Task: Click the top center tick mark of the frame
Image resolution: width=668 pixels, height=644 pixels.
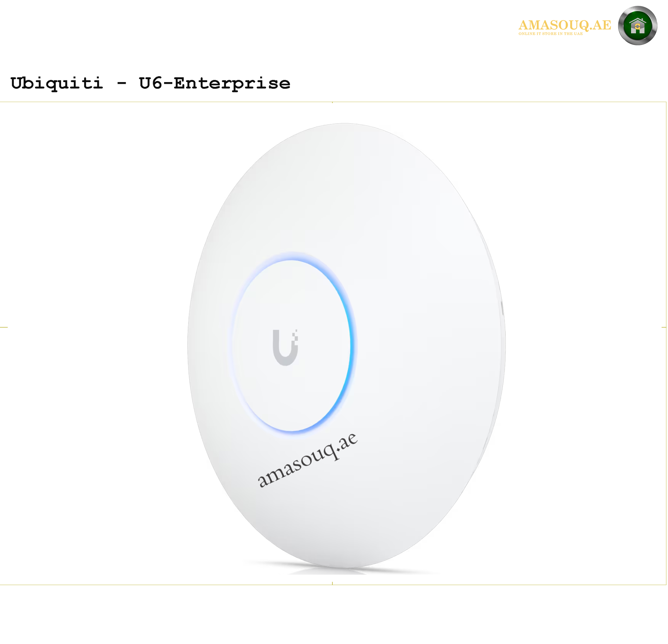Action: [x=332, y=102]
